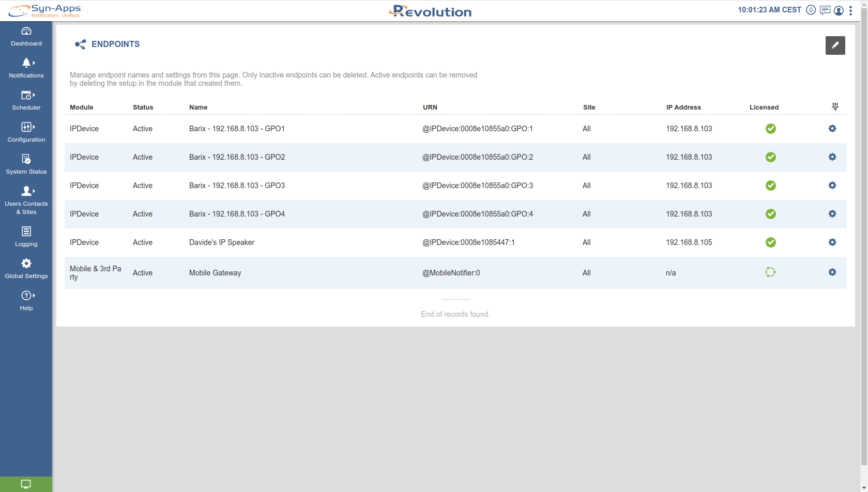This screenshot has width=868, height=492.
Task: Expand the Configuration sidebar menu
Action: tap(26, 132)
